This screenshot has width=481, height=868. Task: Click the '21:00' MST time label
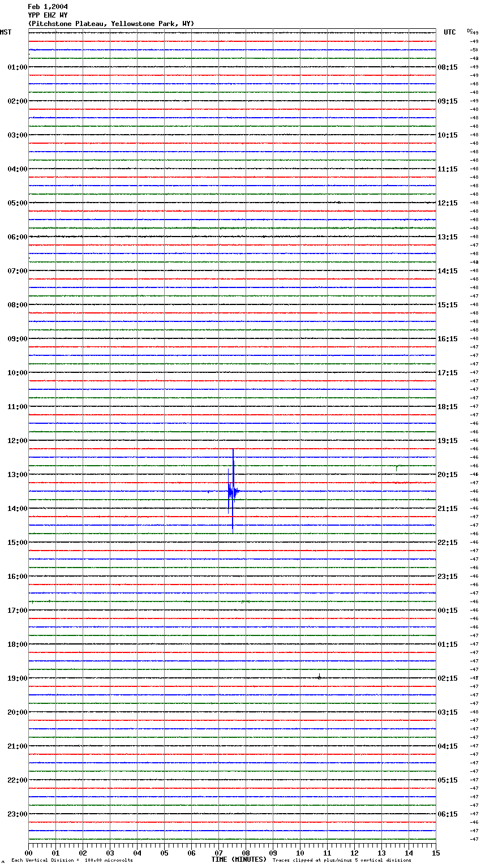[x=18, y=746]
